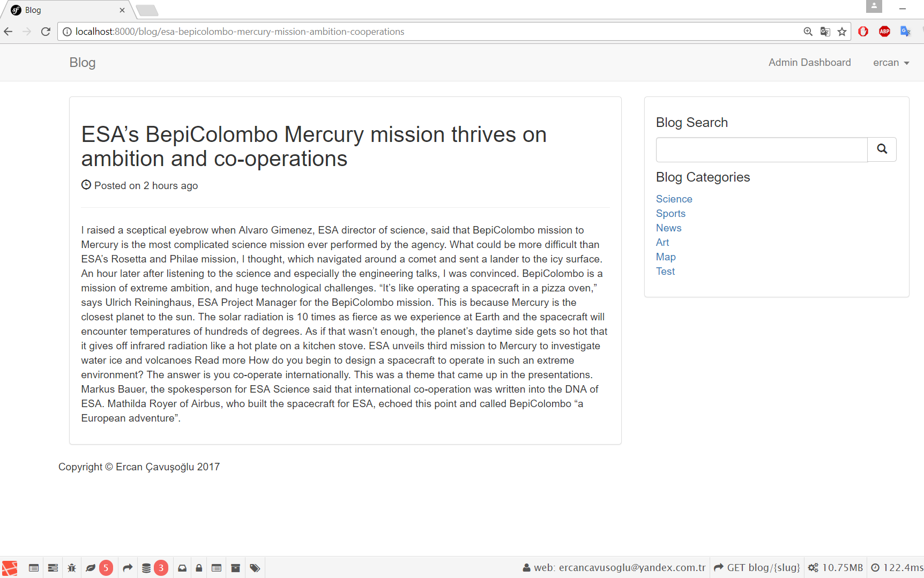Bookmark this page with the star icon
The width and height of the screenshot is (924, 578).
pos(842,32)
